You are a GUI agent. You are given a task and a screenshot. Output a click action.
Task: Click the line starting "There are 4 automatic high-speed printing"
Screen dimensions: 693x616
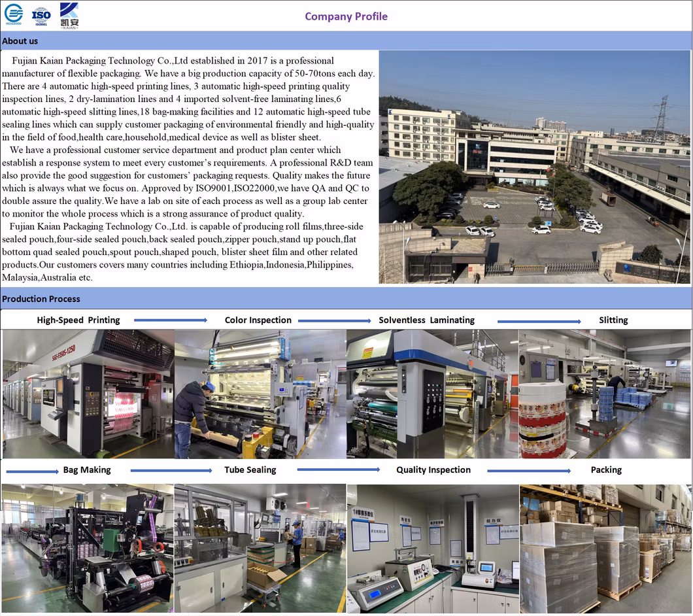[176, 86]
